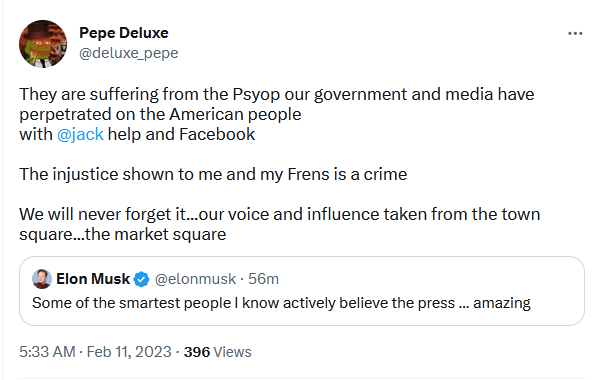599x380 pixels.
Task: Click the line 'The injustice shown to me'
Action: tap(213, 175)
